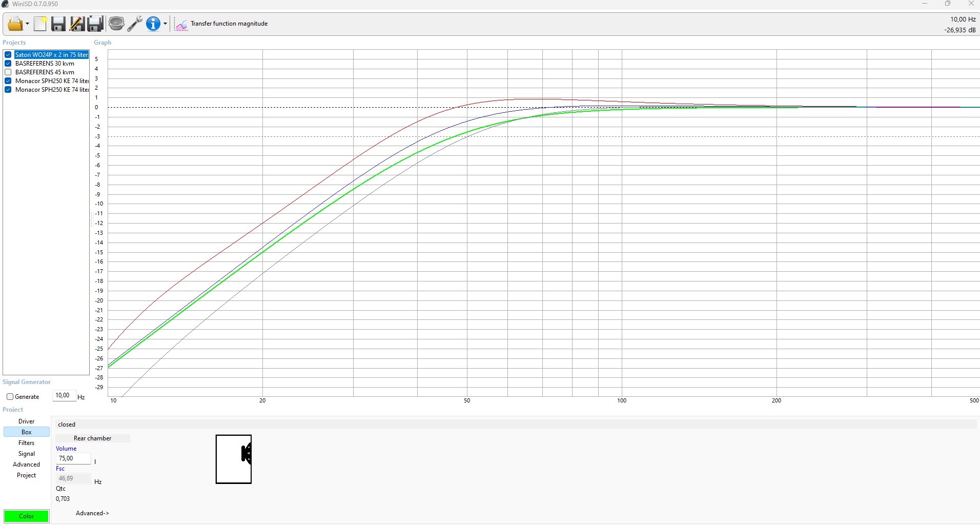This screenshot has height=525, width=980.
Task: Toggle second Monacor SPH250 KE 74 liter checkbox
Action: (x=8, y=90)
